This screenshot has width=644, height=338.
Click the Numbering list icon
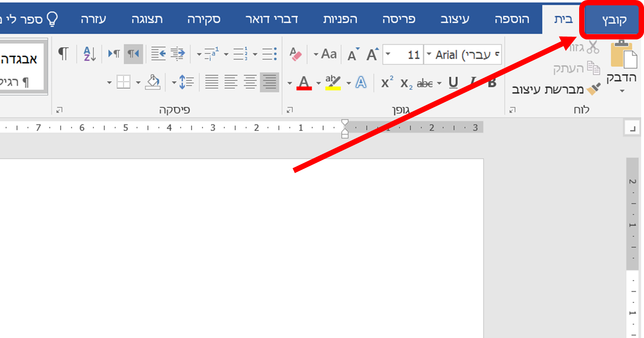[x=240, y=54]
